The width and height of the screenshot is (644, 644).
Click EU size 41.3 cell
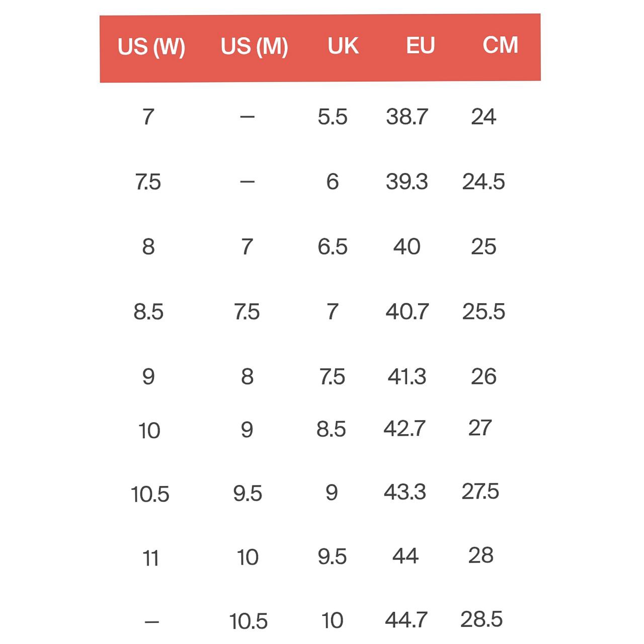point(407,376)
